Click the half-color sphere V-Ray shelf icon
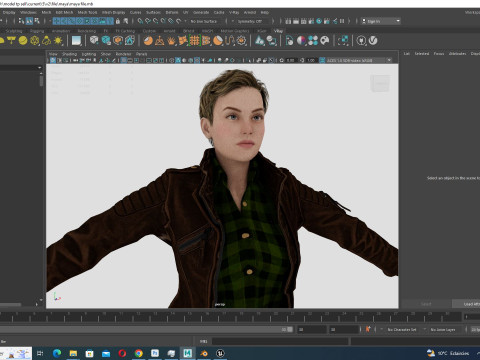Viewport: 480px width, 360px height. point(301,41)
